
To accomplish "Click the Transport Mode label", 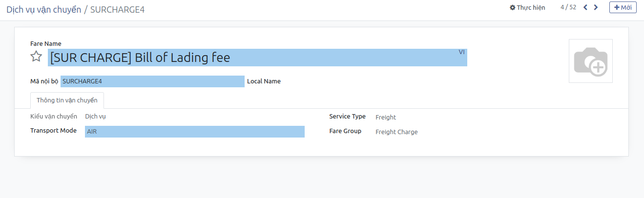I will click(x=53, y=131).
